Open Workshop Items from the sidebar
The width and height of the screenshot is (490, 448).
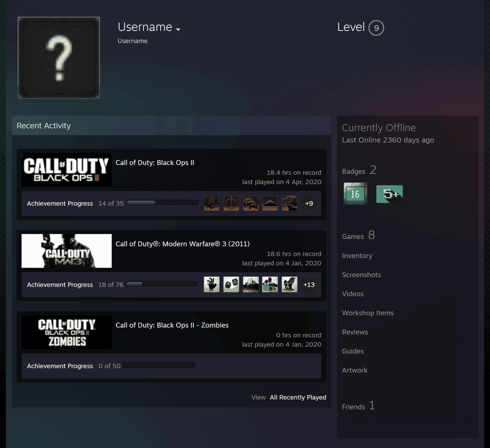point(368,313)
